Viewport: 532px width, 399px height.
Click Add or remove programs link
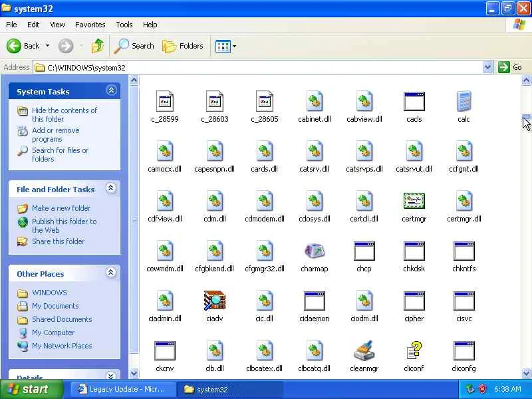tap(56, 135)
